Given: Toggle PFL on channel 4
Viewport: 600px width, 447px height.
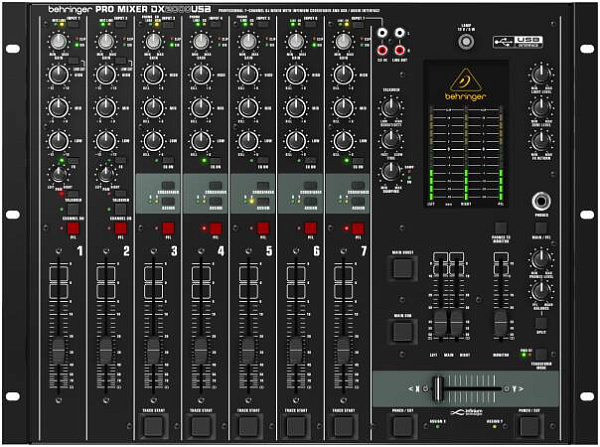Looking at the screenshot, I should [x=216, y=228].
